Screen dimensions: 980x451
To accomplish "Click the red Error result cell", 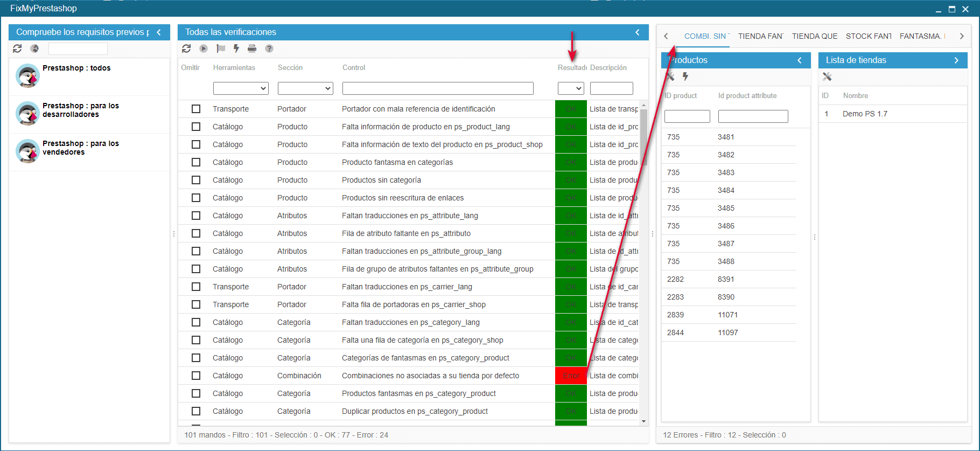I will [571, 376].
